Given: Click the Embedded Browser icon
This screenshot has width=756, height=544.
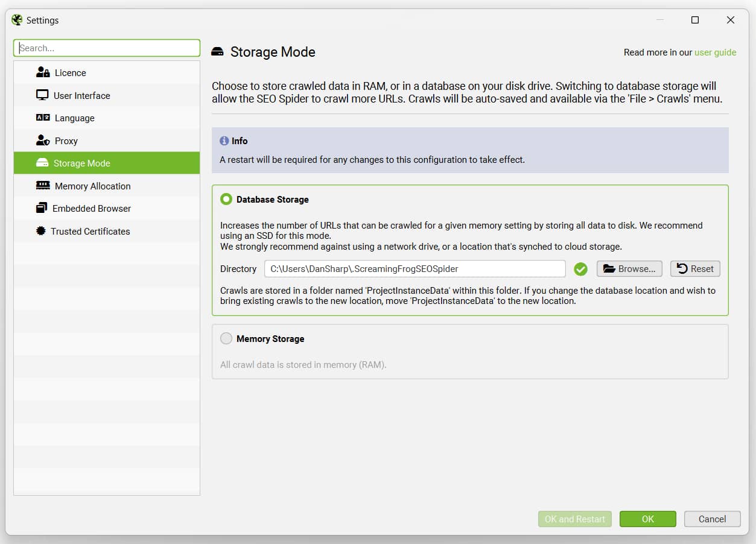Looking at the screenshot, I should pos(42,208).
